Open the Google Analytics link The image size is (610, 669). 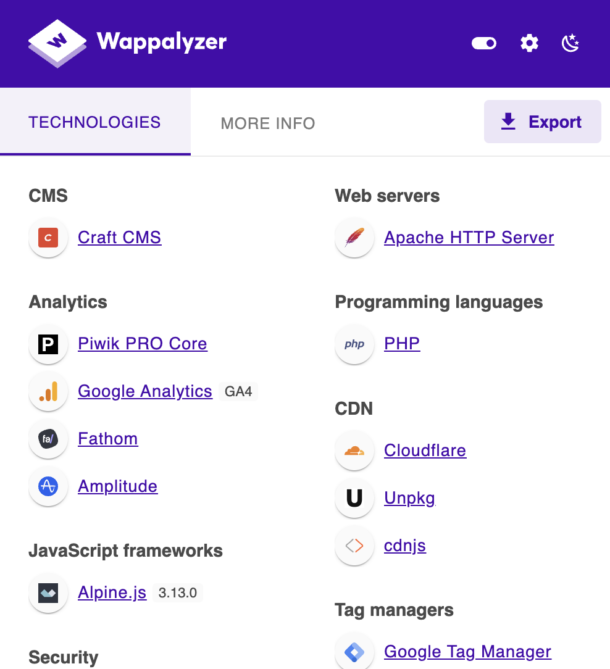tap(145, 391)
